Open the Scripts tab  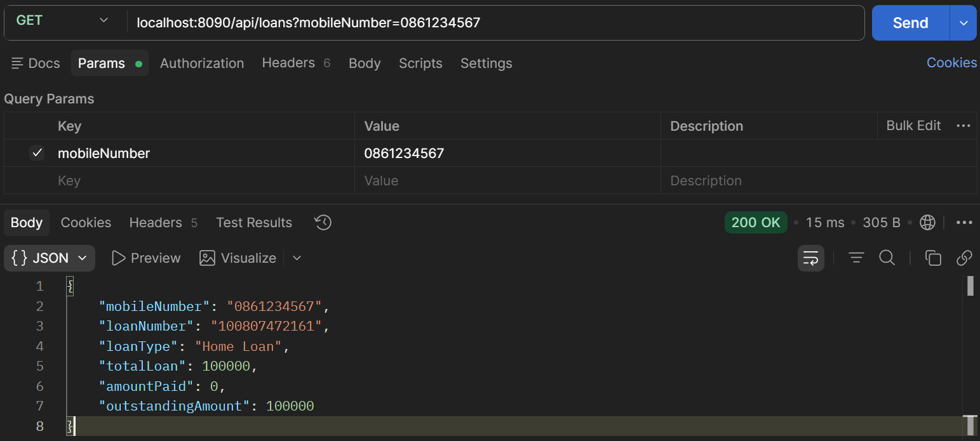coord(420,63)
